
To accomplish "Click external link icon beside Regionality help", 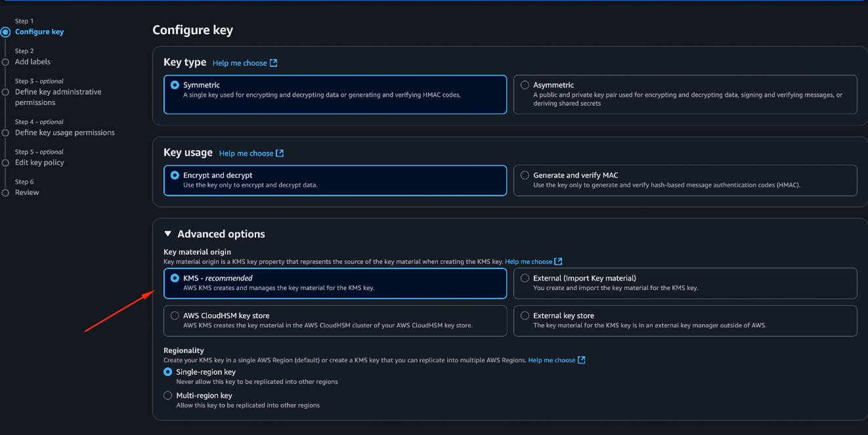I will 581,360.
